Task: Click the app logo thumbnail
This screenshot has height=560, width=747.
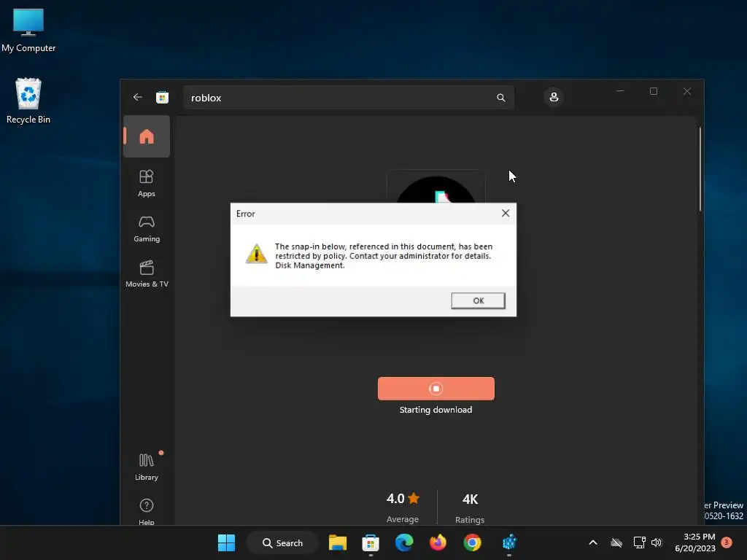Action: coord(436,187)
